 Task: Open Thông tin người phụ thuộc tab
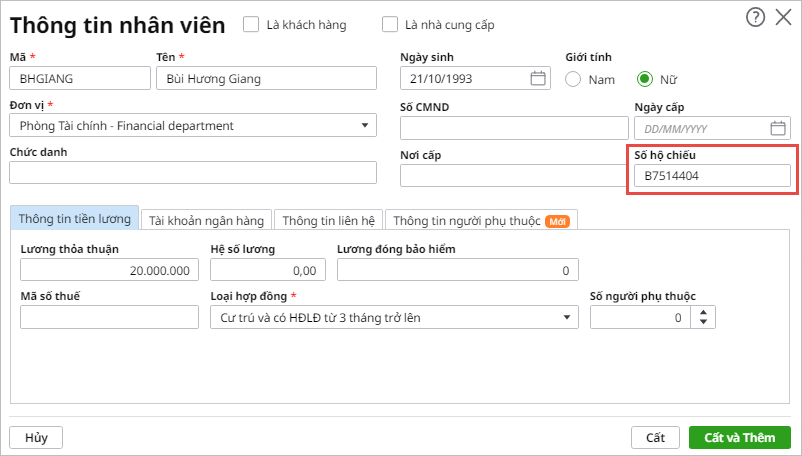pyautogui.click(x=481, y=220)
